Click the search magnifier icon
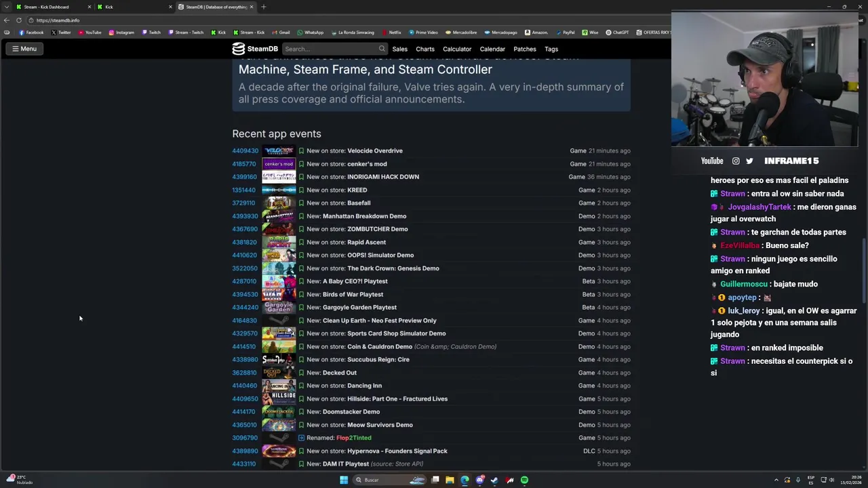The image size is (868, 488). 382,49
